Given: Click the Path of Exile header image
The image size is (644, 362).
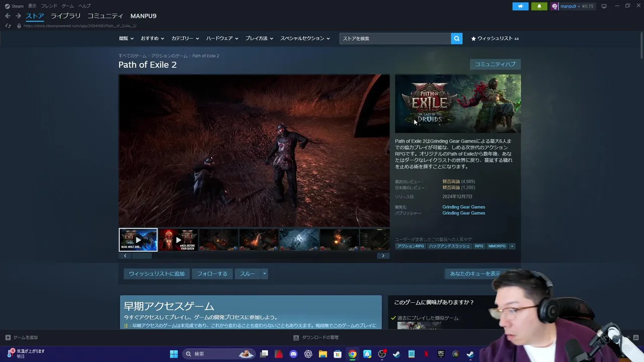Looking at the screenshot, I should [458, 104].
